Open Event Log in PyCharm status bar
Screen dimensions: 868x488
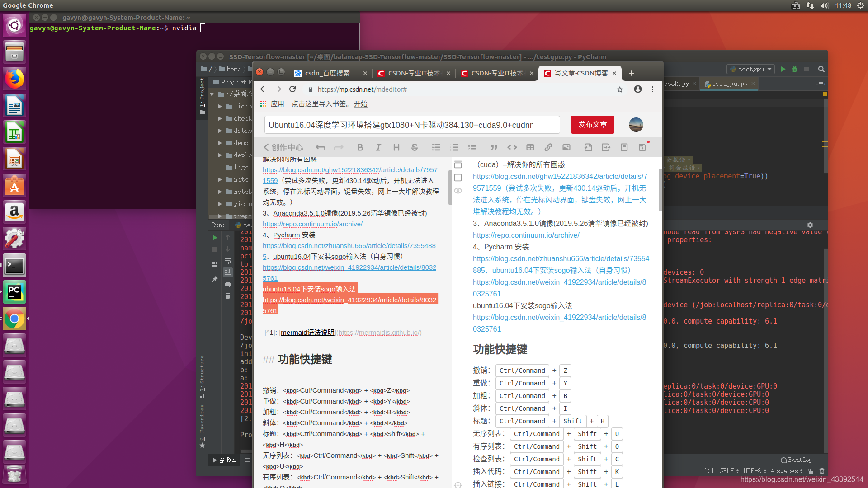point(796,460)
